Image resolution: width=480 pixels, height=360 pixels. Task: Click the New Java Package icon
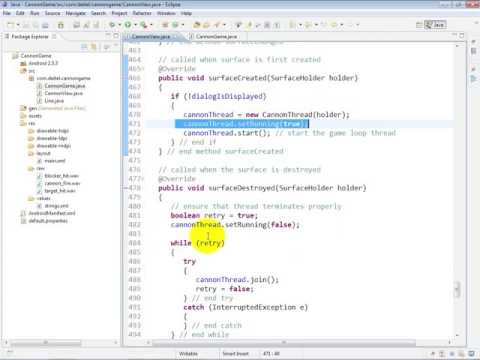pos(165,25)
